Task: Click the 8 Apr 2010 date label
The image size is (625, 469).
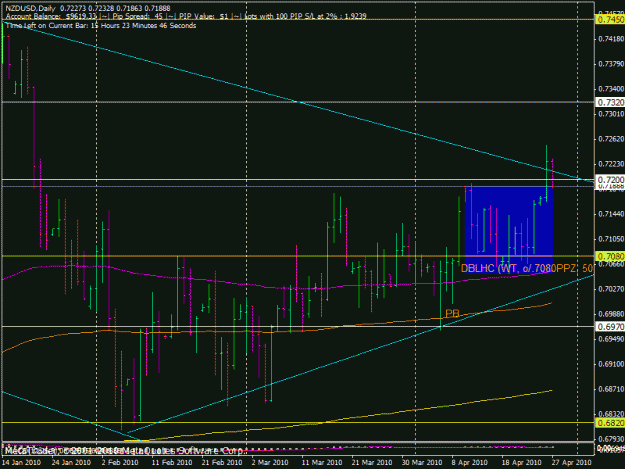Action: tap(470, 462)
